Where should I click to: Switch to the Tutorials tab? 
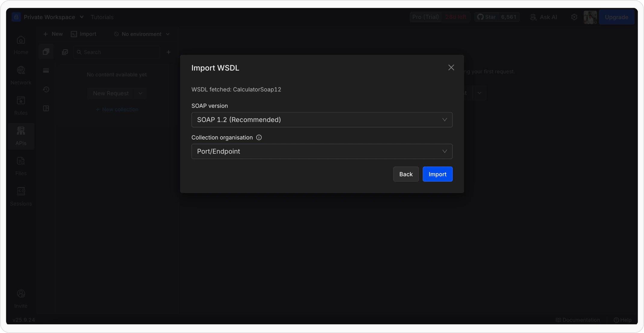102,17
